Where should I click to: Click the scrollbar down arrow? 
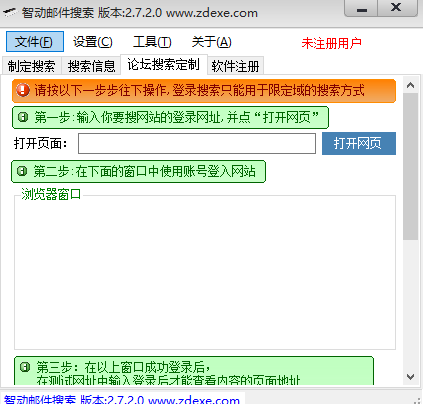[410, 377]
